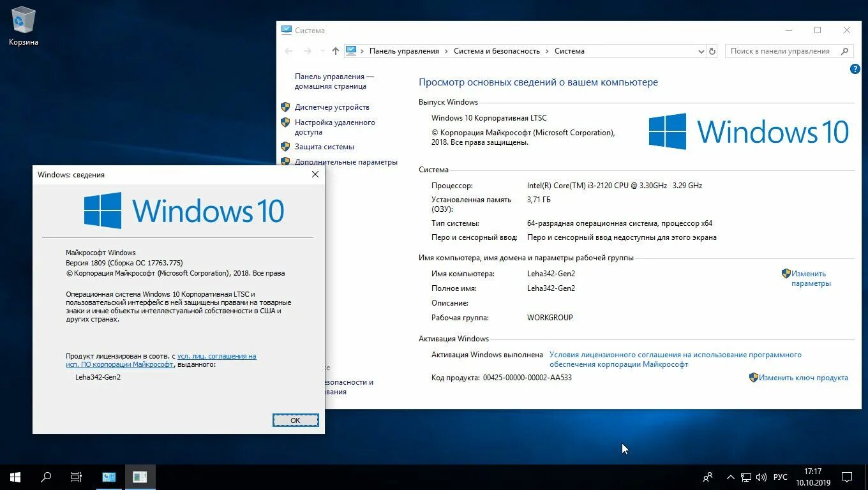Viewport: 868px width, 490px height.
Task: Open address bar history dropdown
Action: 701,51
